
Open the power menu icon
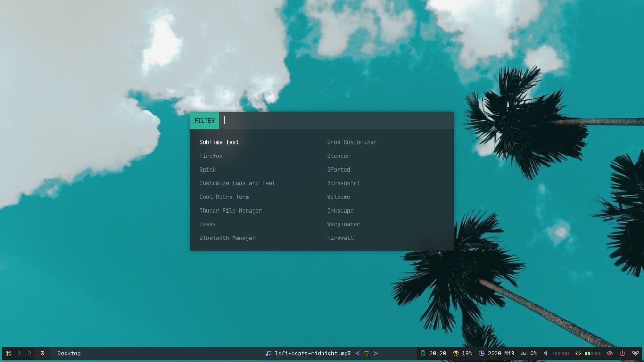click(622, 354)
